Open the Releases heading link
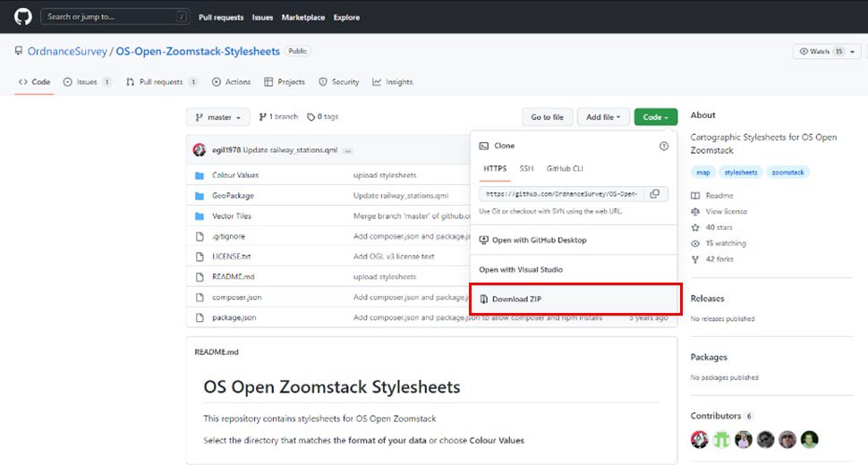The height and width of the screenshot is (465, 868). [x=708, y=299]
